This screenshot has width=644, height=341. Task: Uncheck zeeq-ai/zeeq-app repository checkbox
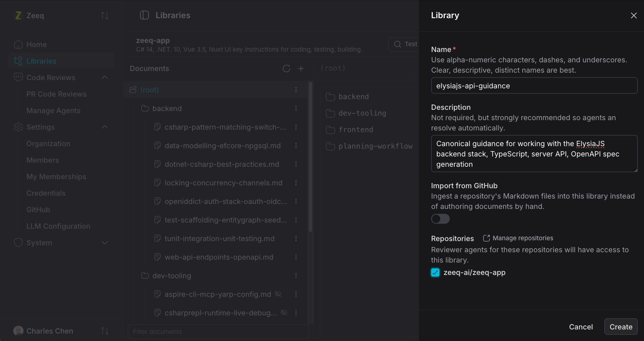435,272
